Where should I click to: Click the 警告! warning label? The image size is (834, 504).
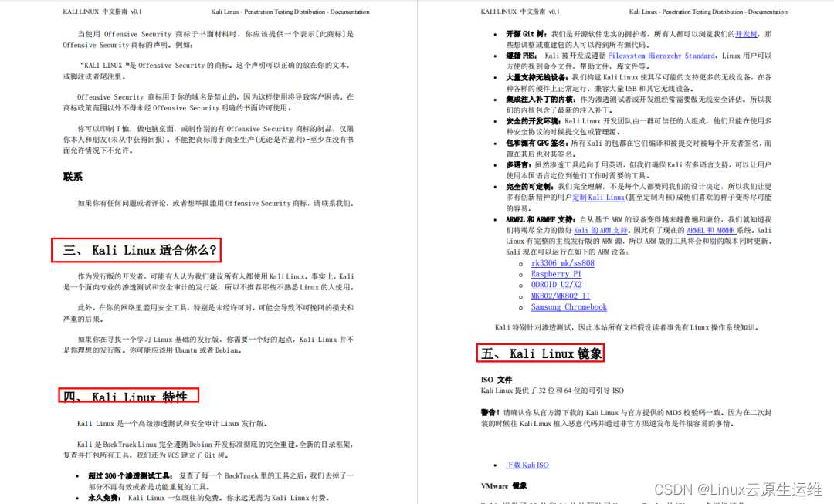coord(490,413)
